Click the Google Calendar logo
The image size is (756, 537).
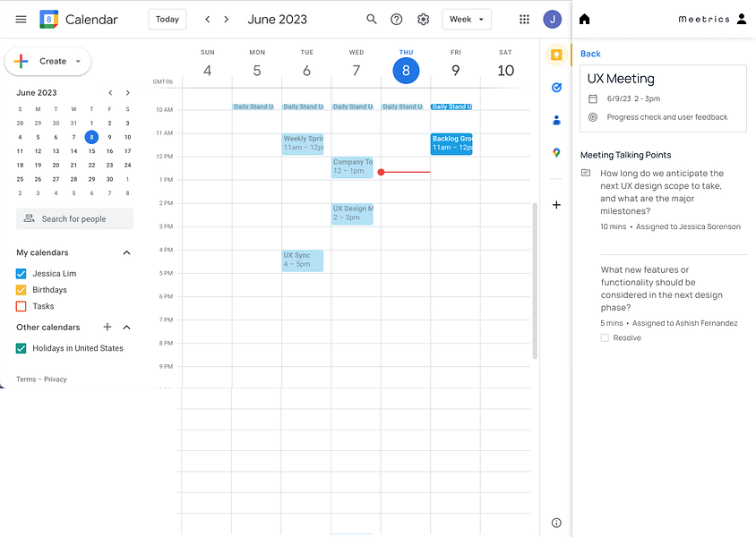pos(48,20)
